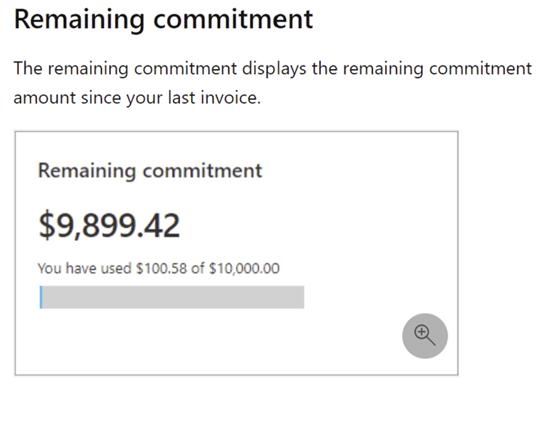Click the $100.58 used amount
The width and height of the screenshot is (554, 422).
point(161,268)
